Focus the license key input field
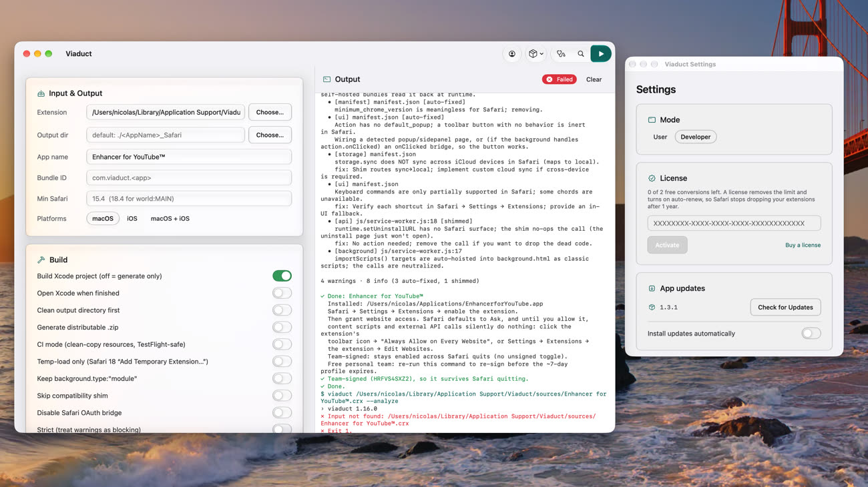 click(734, 223)
